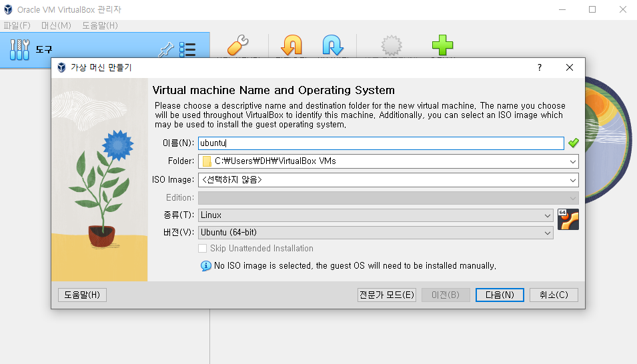This screenshot has height=364, width=637.
Task: Expand the Folder path dropdown
Action: [573, 161]
